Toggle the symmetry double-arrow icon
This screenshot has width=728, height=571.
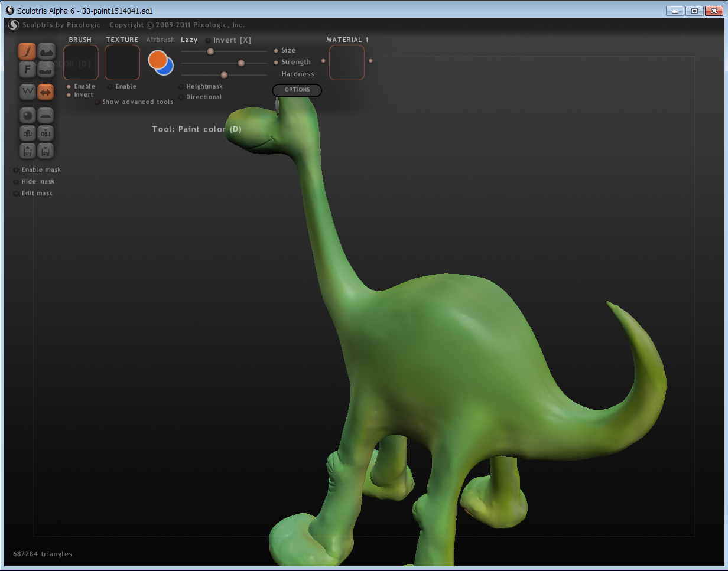click(x=46, y=92)
